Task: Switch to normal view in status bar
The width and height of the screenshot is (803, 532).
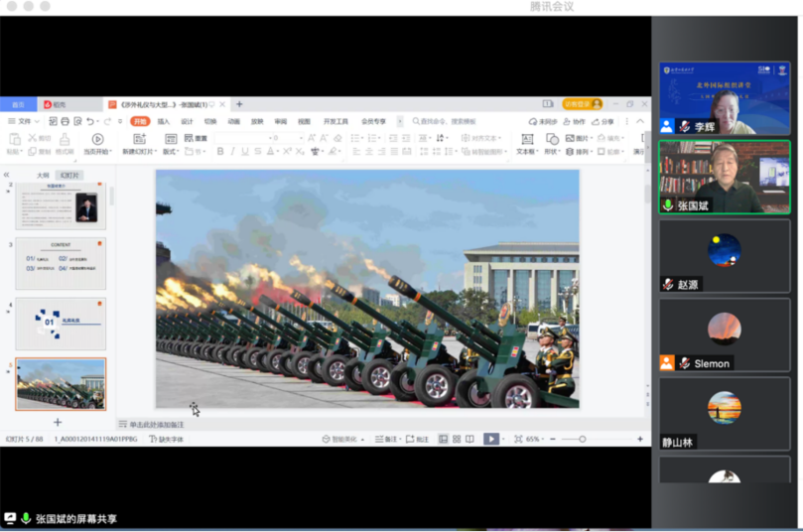Action: pyautogui.click(x=443, y=439)
